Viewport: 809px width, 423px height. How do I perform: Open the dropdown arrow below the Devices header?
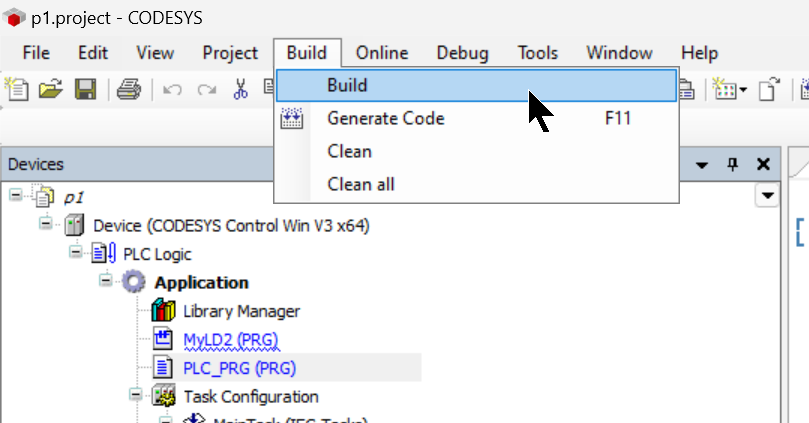pos(767,196)
